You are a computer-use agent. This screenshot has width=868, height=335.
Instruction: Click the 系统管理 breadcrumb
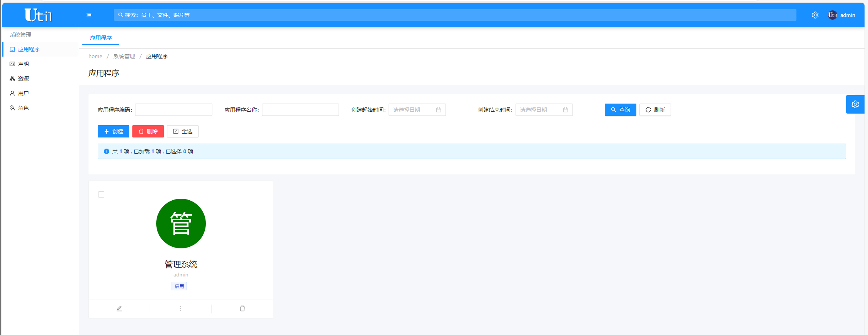(x=124, y=56)
